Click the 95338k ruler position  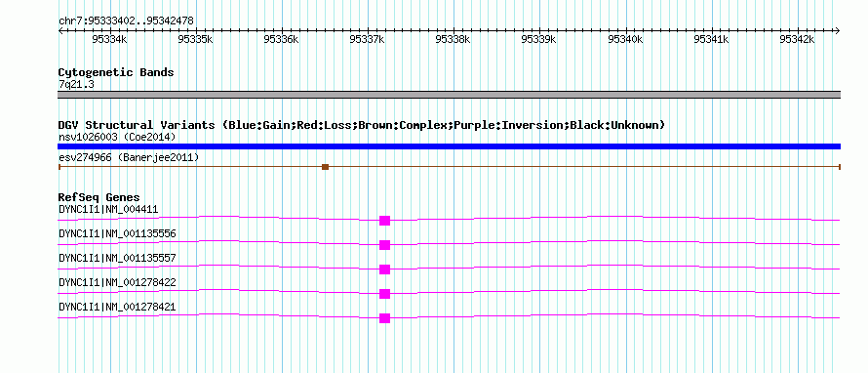(x=454, y=39)
